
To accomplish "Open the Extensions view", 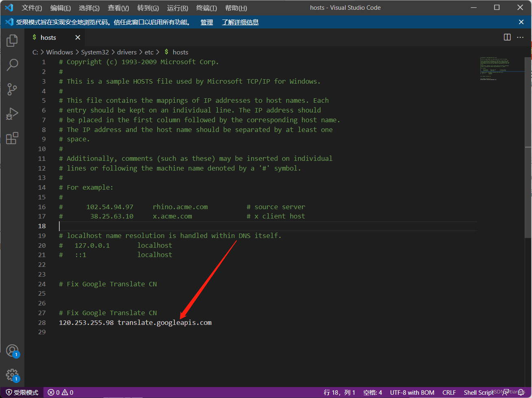I will point(12,138).
